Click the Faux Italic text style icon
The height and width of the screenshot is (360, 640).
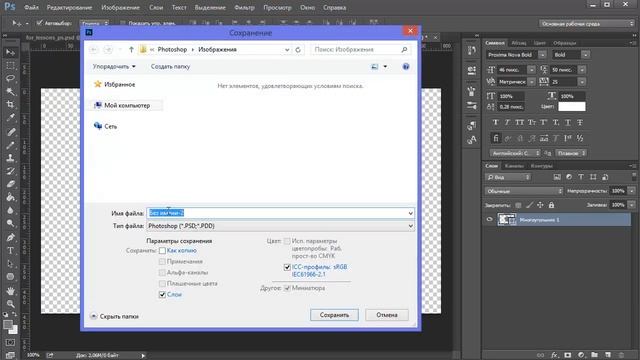[x=507, y=122]
